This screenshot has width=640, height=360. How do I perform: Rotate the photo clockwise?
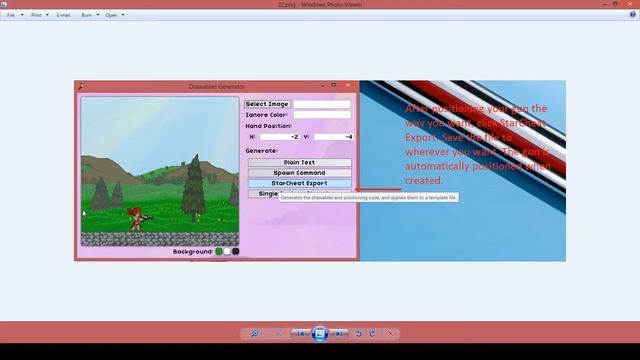[x=372, y=333]
